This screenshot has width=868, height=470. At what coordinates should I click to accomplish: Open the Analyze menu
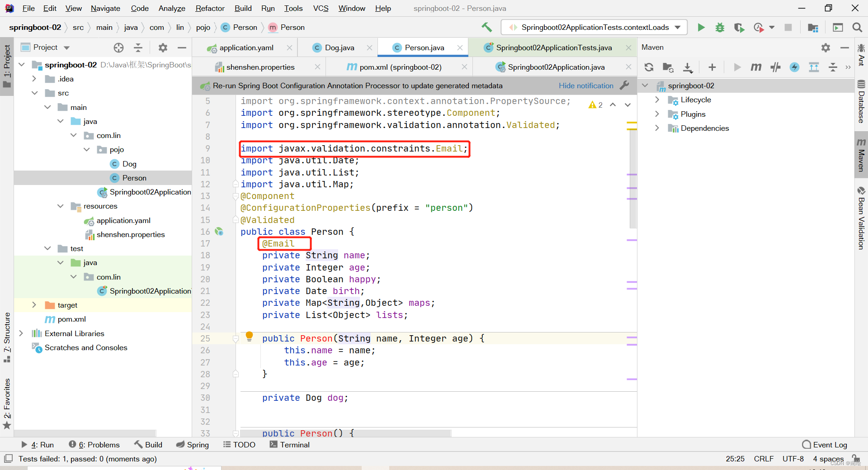tap(172, 8)
